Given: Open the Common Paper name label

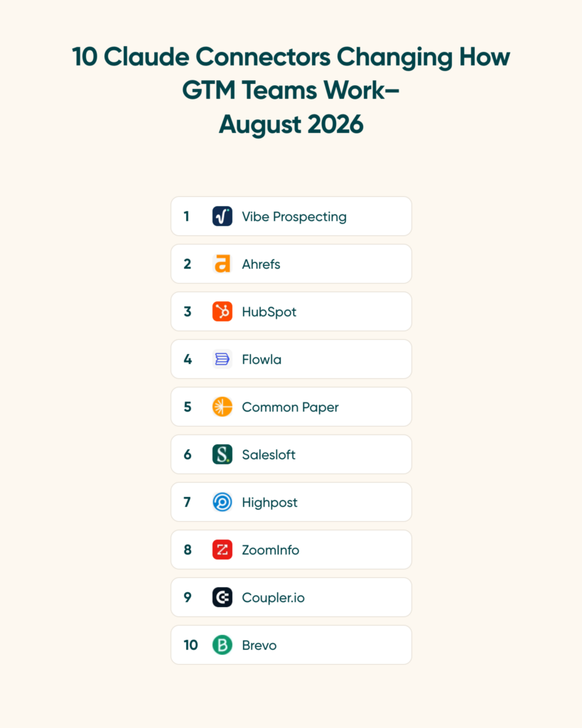Looking at the screenshot, I should click(290, 407).
